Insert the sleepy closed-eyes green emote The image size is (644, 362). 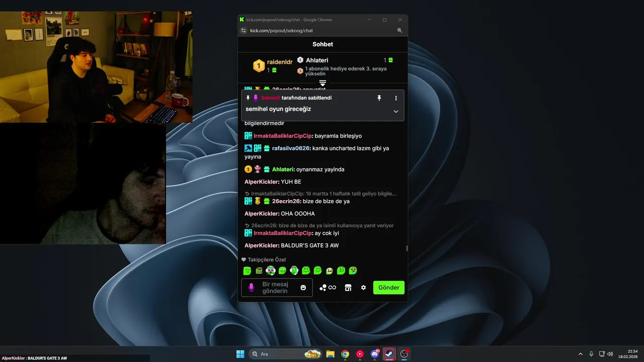tap(247, 271)
